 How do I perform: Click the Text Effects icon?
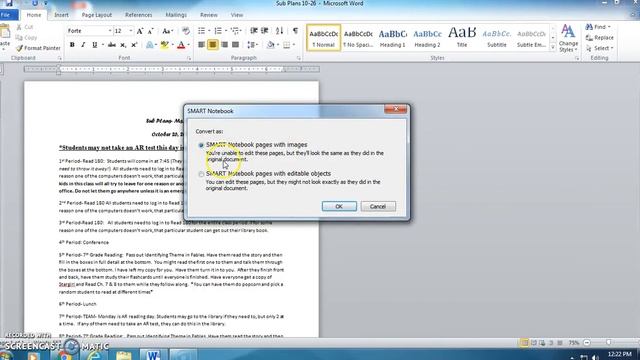(150, 45)
